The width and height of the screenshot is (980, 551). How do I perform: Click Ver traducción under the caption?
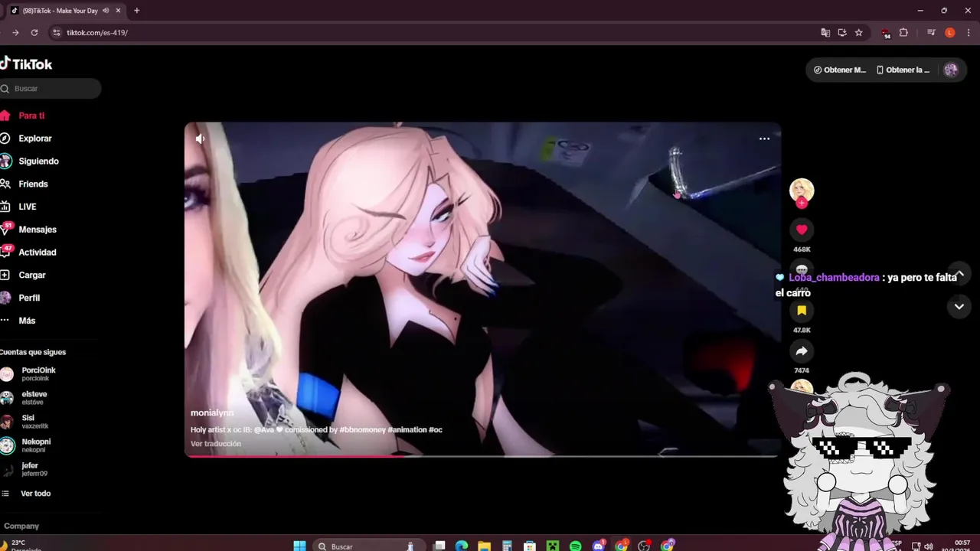(216, 444)
